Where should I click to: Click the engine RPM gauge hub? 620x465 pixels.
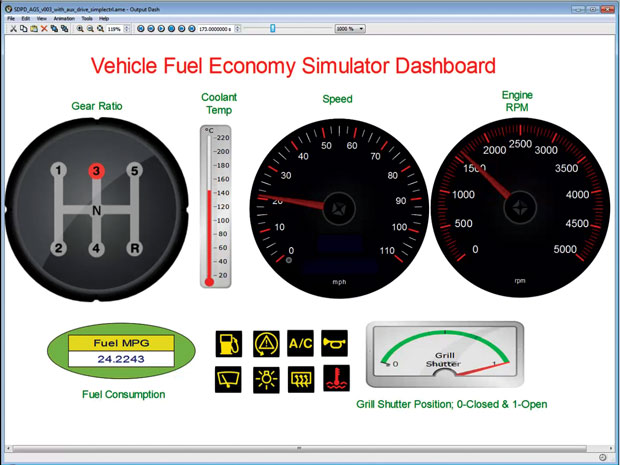tap(520, 208)
